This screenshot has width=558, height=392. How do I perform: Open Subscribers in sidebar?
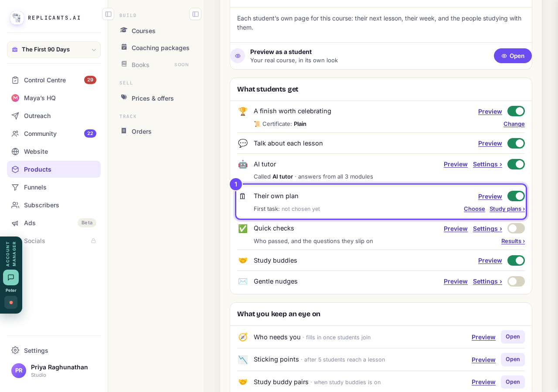(54, 205)
